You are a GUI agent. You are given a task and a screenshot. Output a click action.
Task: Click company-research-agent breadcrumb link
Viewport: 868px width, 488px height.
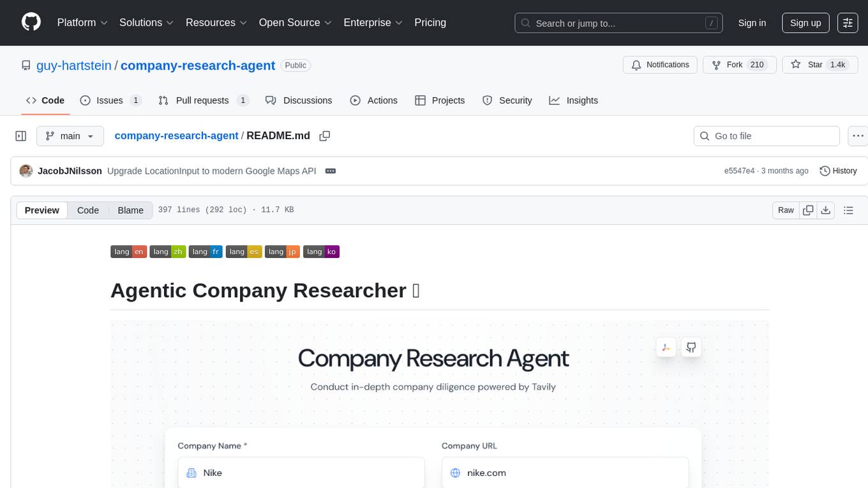176,136
